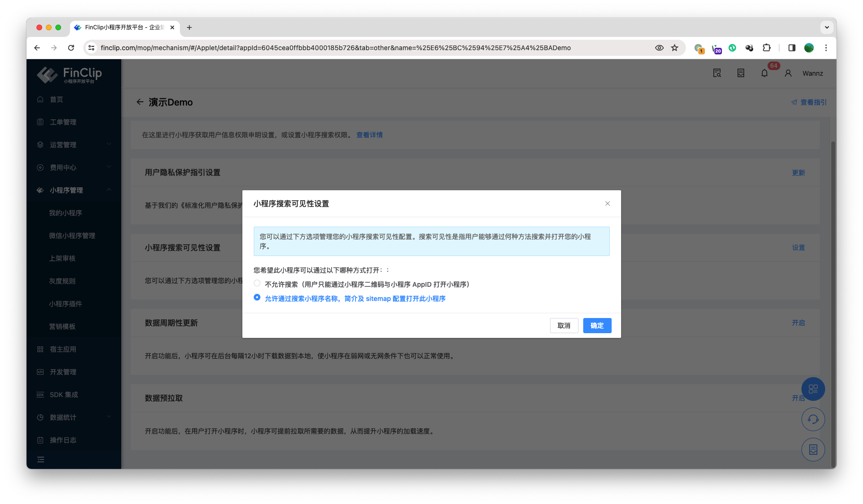
Task: Open the customer support headset icon
Action: tap(813, 419)
